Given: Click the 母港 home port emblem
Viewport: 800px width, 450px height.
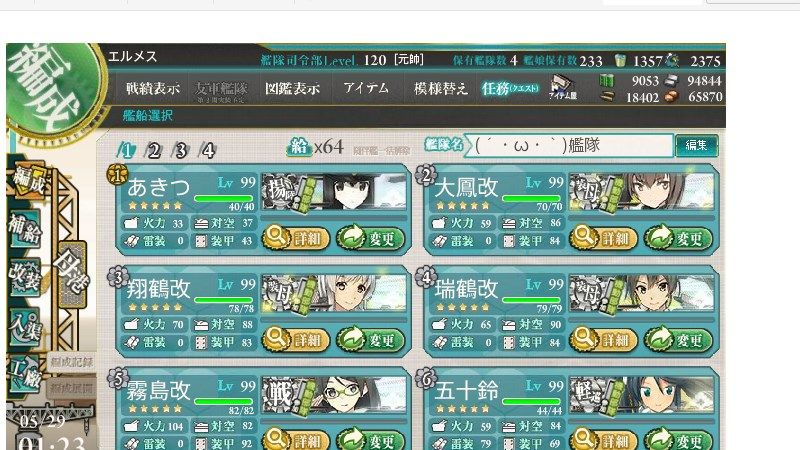Looking at the screenshot, I should pos(73,274).
